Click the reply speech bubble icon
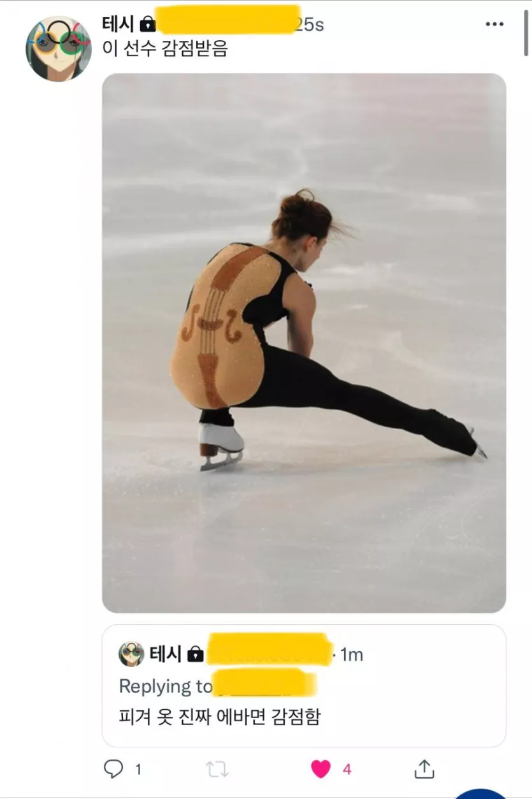 click(113, 770)
